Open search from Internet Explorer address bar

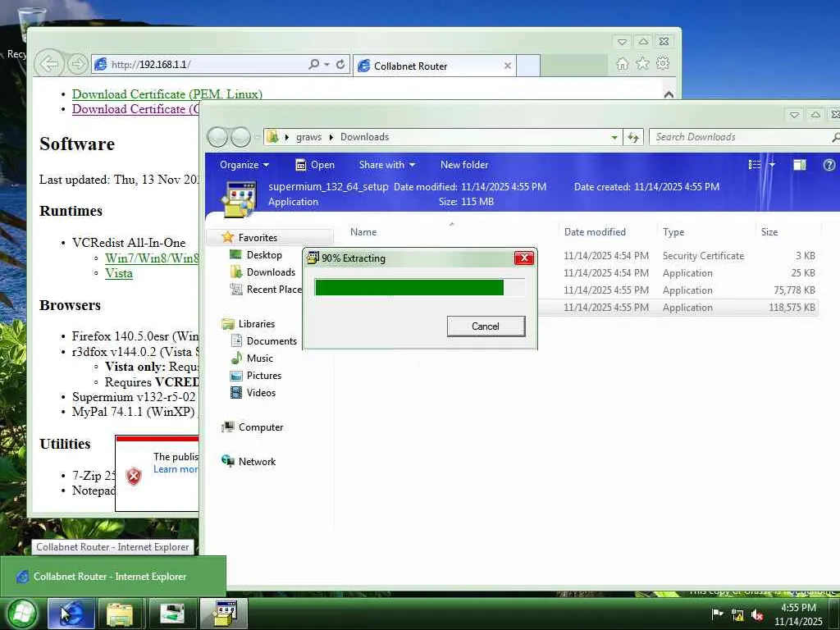[314, 64]
